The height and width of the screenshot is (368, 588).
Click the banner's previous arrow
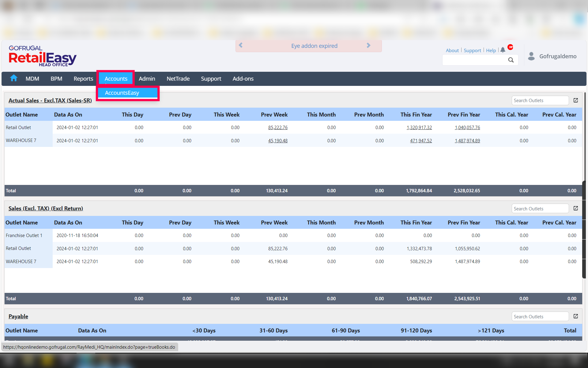click(241, 45)
